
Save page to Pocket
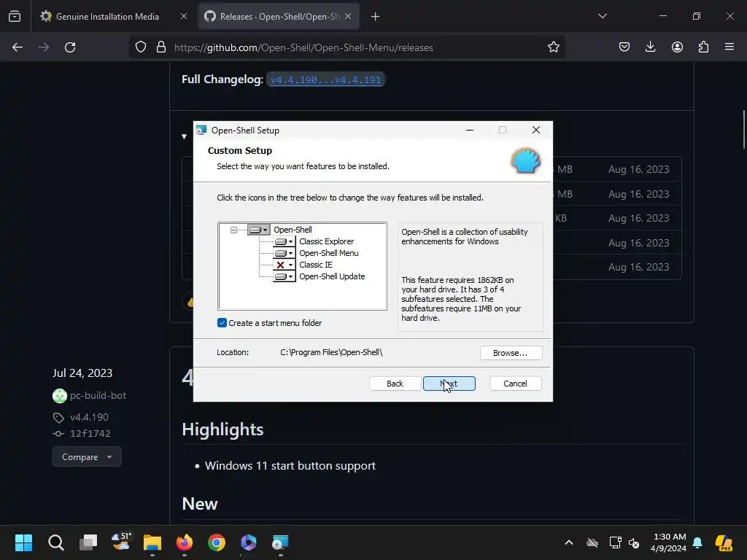(x=624, y=47)
